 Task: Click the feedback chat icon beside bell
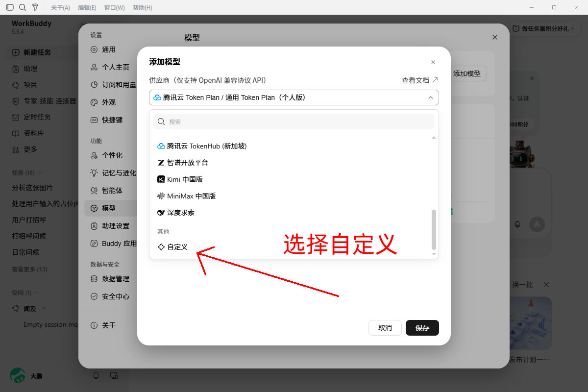coord(114,375)
